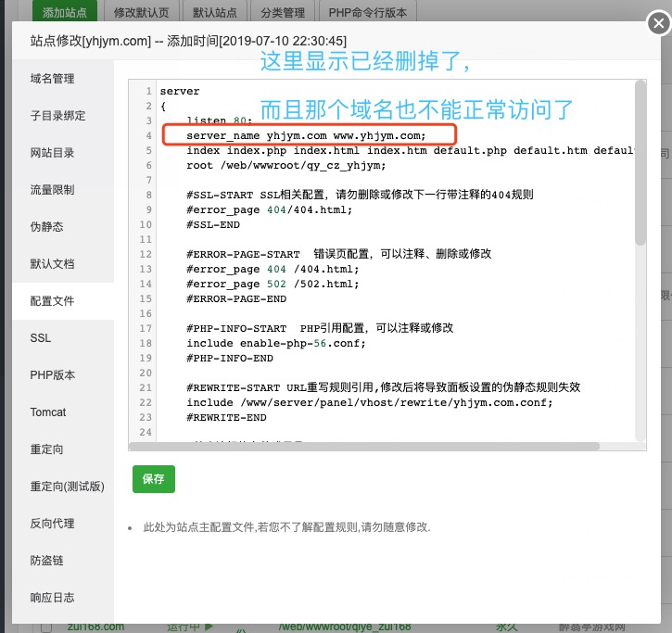
Task: Click the 分类管理 button in background page
Action: [283, 11]
